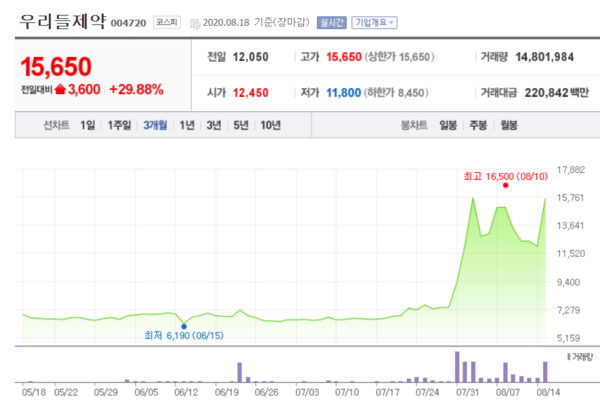Viewport: 600px width, 410px height.
Task: Click the 실시간 real-time button
Action: [x=331, y=23]
